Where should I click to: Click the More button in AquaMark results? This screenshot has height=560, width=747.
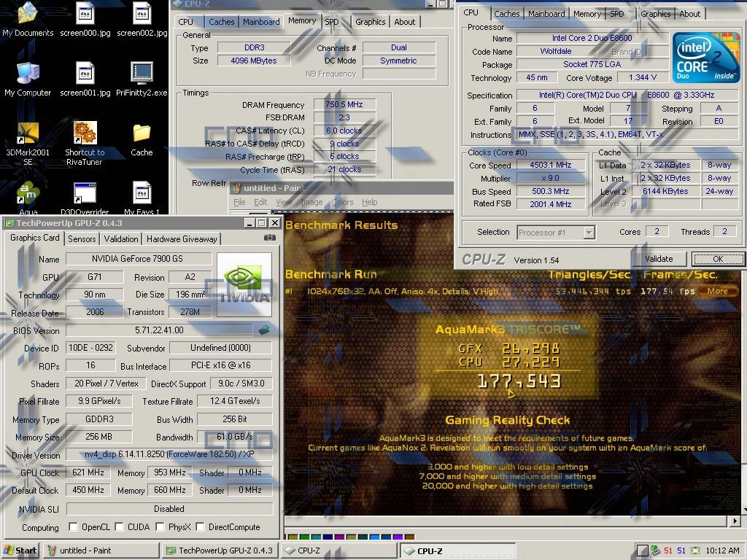[x=718, y=291]
